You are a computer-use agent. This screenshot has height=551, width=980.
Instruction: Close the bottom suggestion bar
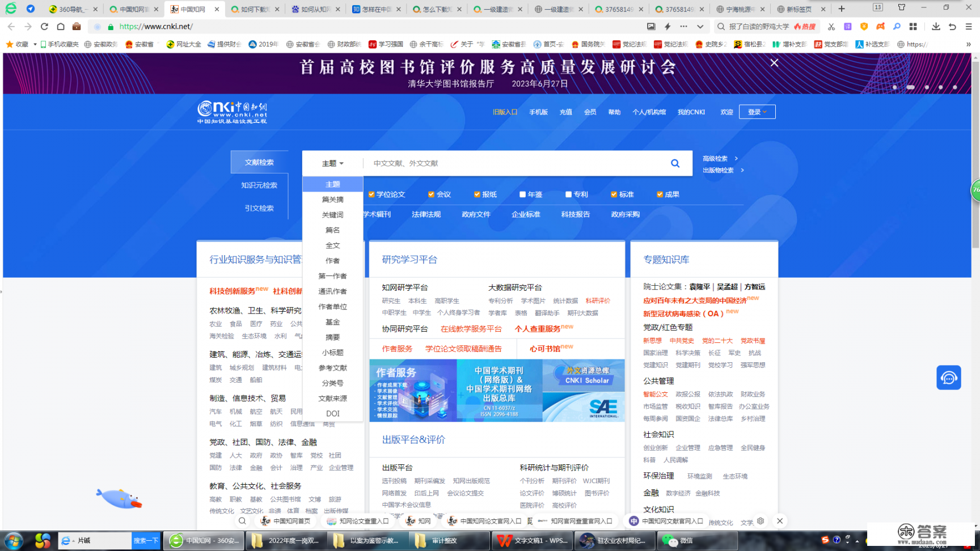[x=780, y=521]
